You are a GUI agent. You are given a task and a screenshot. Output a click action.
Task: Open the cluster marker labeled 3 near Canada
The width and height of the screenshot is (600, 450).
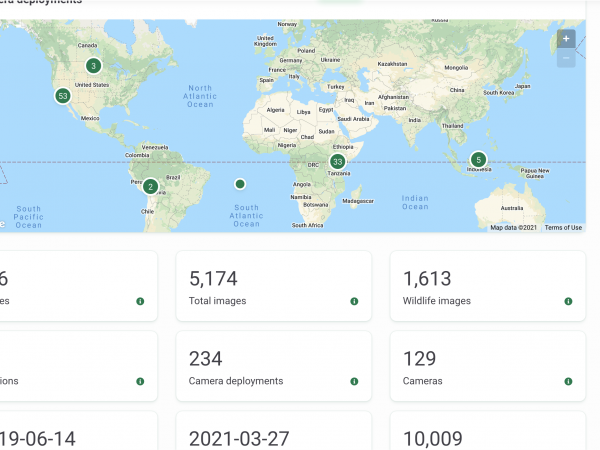(93, 66)
